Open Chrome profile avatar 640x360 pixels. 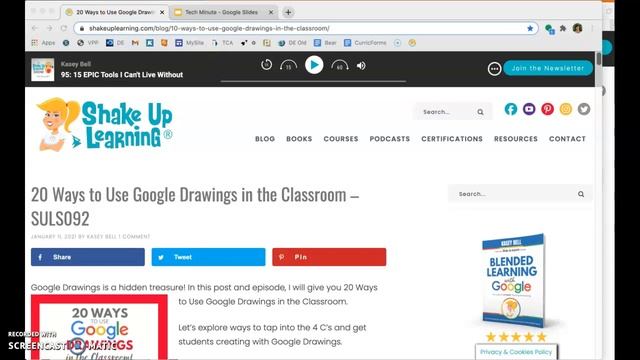[x=577, y=28]
